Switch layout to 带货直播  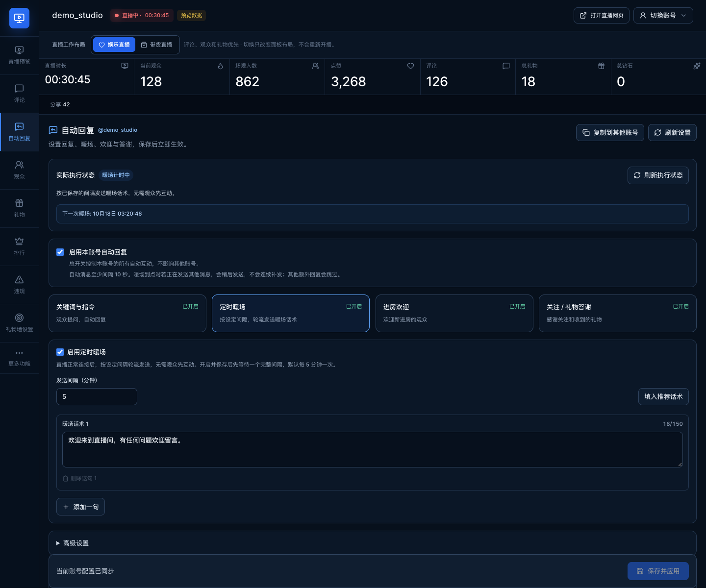pos(157,45)
